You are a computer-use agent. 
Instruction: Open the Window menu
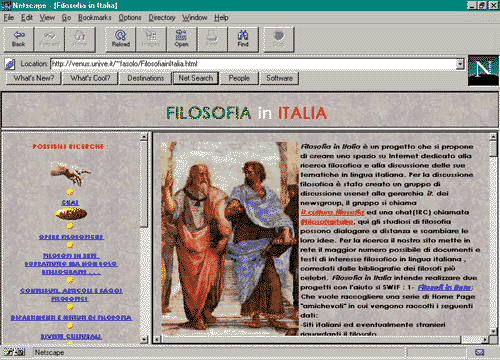point(195,18)
